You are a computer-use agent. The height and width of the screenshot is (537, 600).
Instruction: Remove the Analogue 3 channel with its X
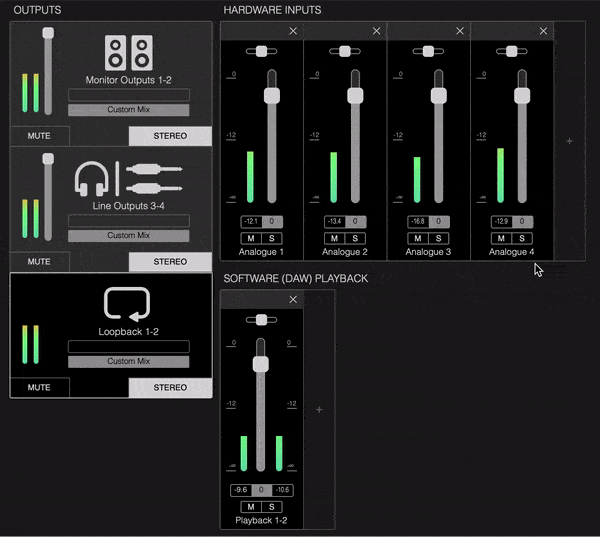point(460,31)
